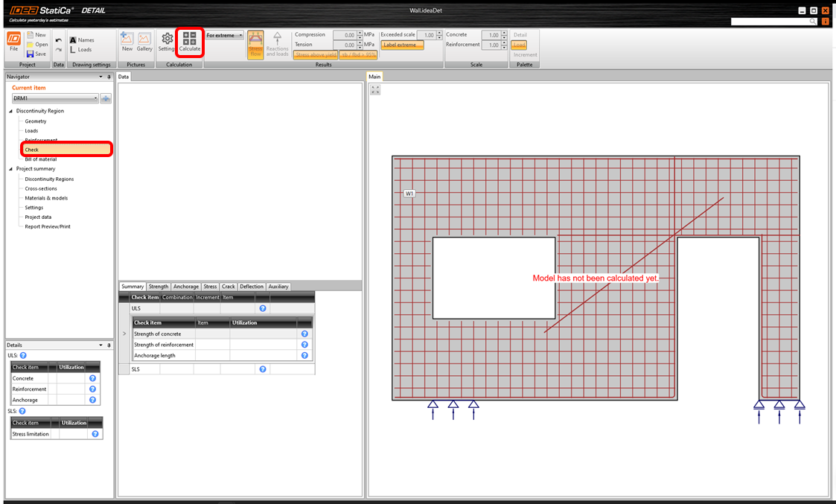Viewport: 836px width, 504px height.
Task: Click the Calculate icon in ribbon
Action: pyautogui.click(x=189, y=39)
